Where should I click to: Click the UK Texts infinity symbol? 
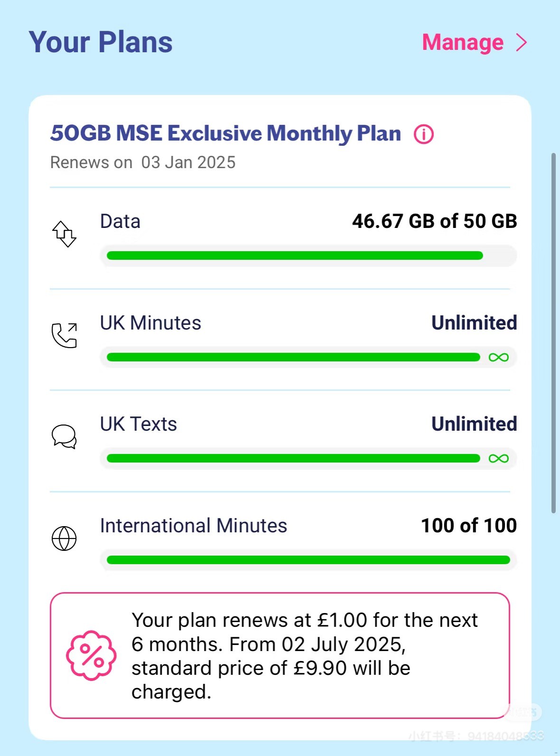[x=498, y=458]
